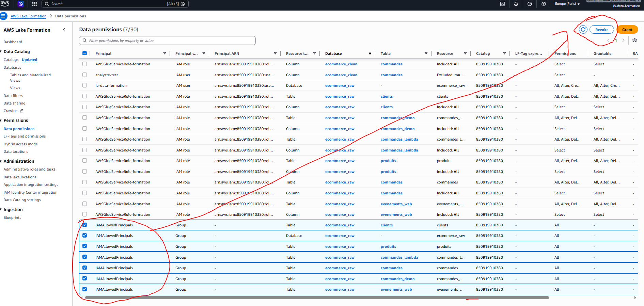Image resolution: width=644 pixels, height=306 pixels.
Task: Open the Resource type column dropdown
Action: [x=314, y=53]
